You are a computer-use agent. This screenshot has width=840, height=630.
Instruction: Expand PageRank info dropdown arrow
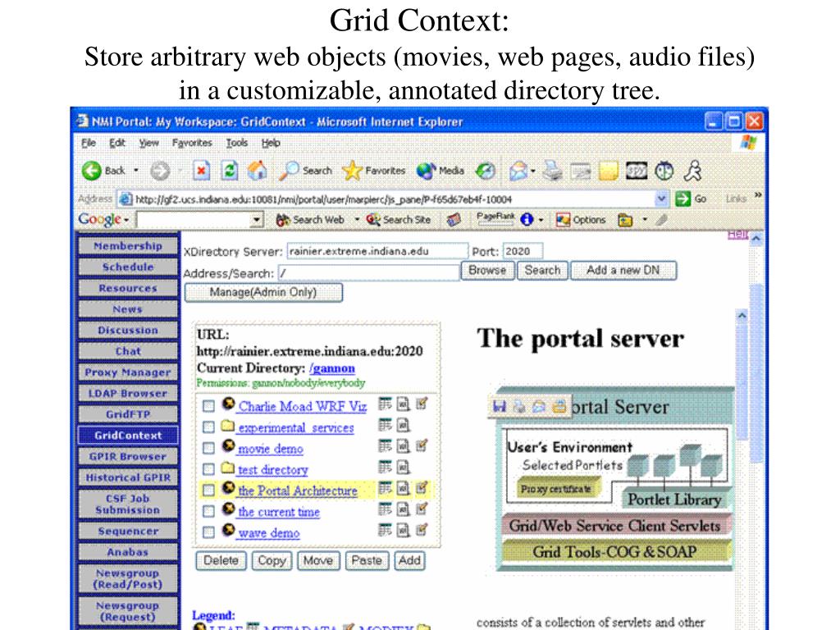point(541,220)
